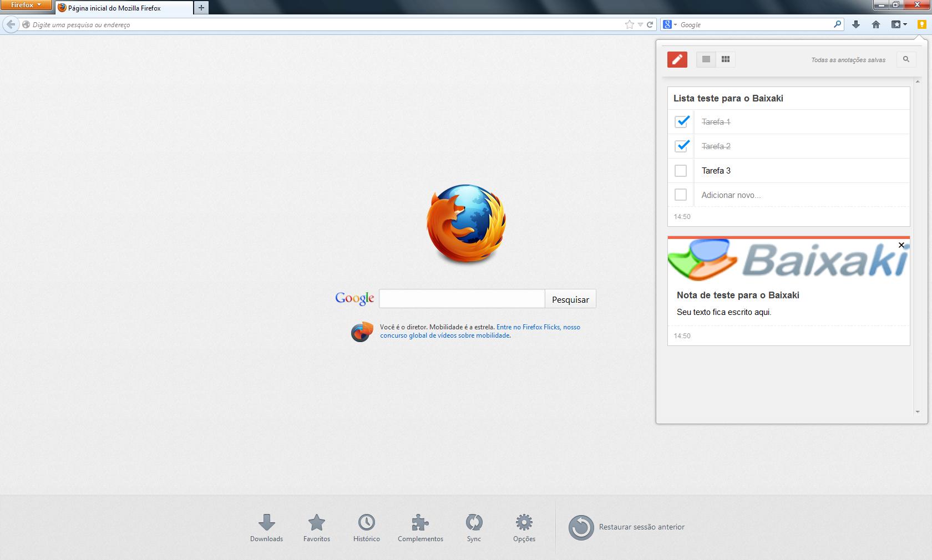Expand the address bar history dropdown
The height and width of the screenshot is (560, 932).
click(640, 24)
